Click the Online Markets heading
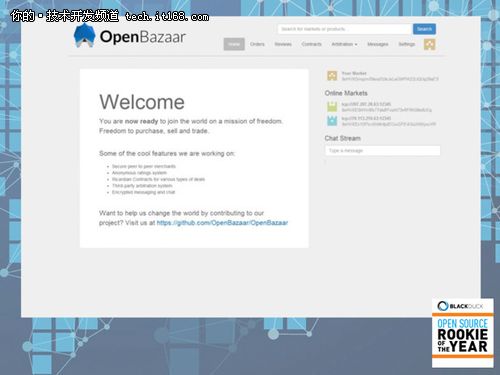This screenshot has height=375, width=500. [x=346, y=93]
